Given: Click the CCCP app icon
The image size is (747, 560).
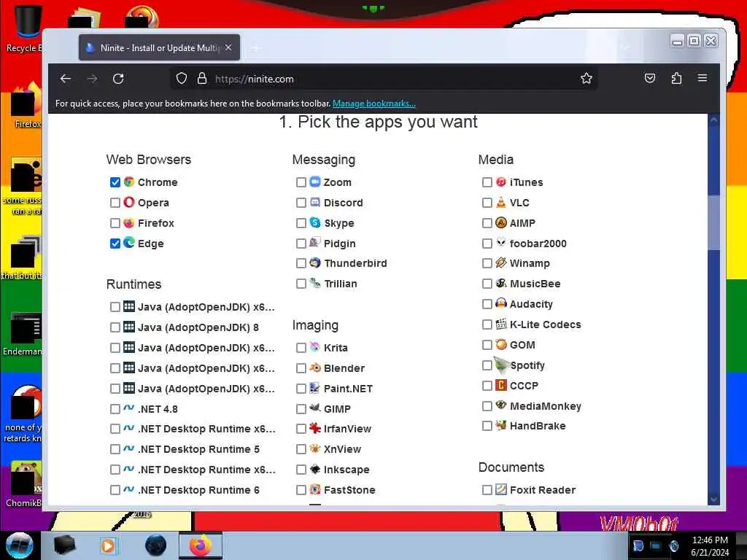Looking at the screenshot, I should pos(500,385).
